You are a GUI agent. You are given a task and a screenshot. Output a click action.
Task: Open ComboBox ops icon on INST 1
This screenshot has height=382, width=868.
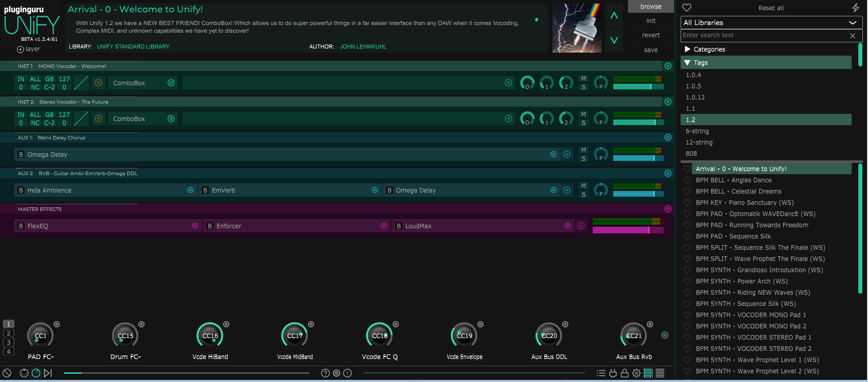[171, 83]
